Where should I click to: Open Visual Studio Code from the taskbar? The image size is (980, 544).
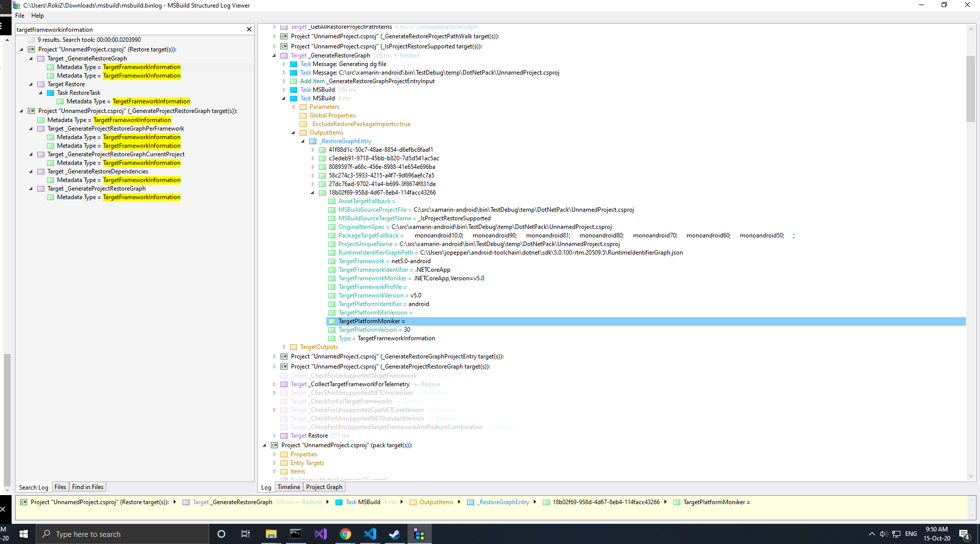tap(370, 534)
